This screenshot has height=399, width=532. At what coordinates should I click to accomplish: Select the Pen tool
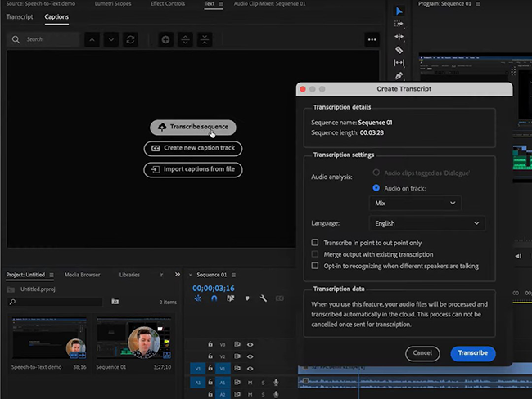click(x=399, y=75)
